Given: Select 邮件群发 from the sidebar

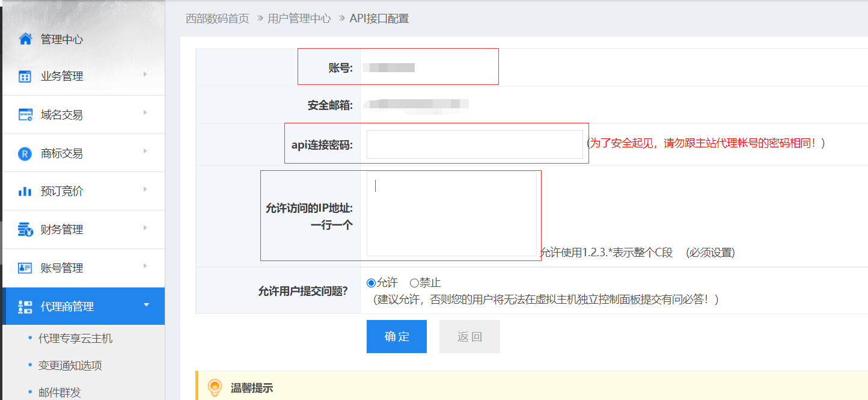Looking at the screenshot, I should coord(61,392).
